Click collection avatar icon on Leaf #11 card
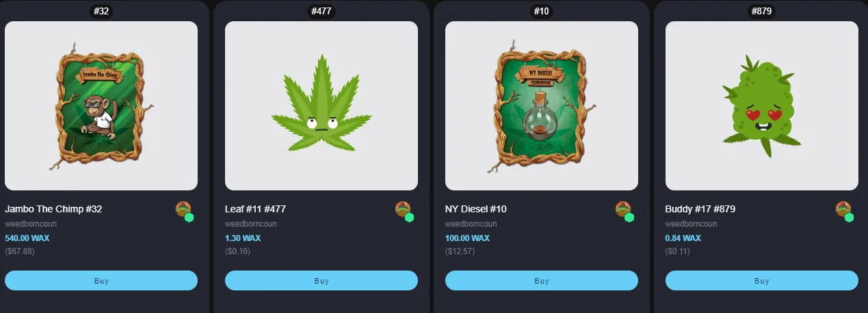Screen dimensions: 868x313 (403, 209)
